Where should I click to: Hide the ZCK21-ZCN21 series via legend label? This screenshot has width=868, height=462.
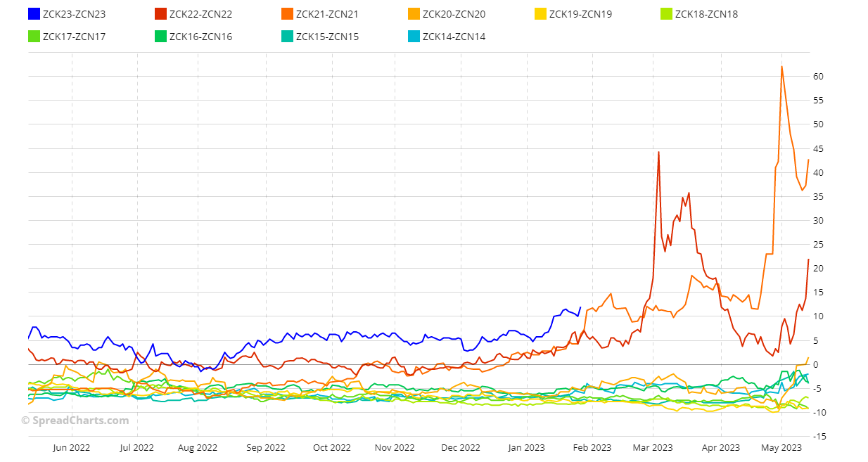pos(327,14)
